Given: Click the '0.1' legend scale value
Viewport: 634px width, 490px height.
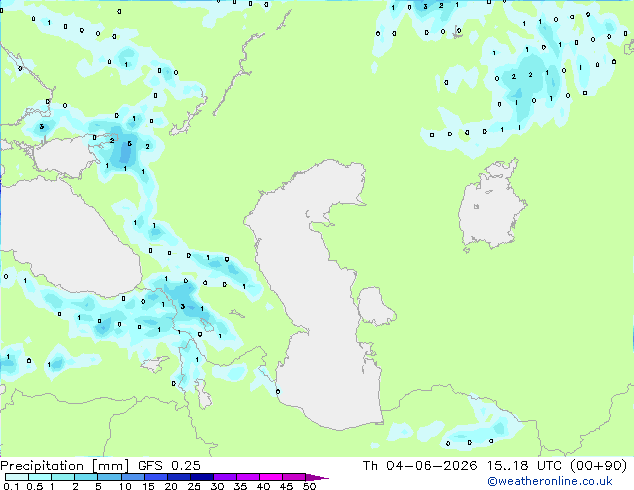Looking at the screenshot, I should [x=11, y=486].
